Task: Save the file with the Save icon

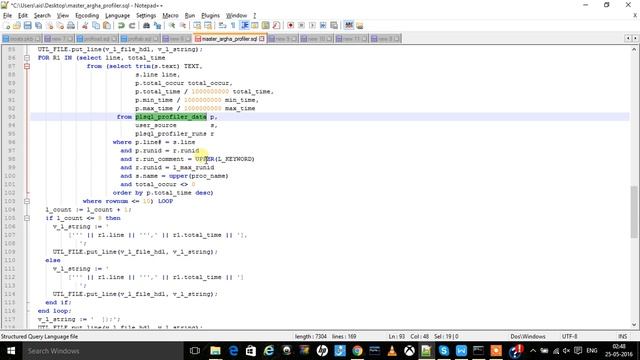Action: pyautogui.click(x=27, y=25)
